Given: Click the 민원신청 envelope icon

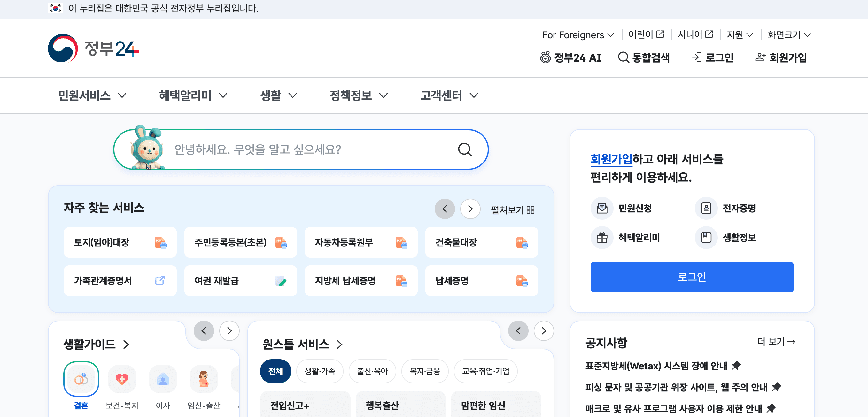Looking at the screenshot, I should point(602,208).
